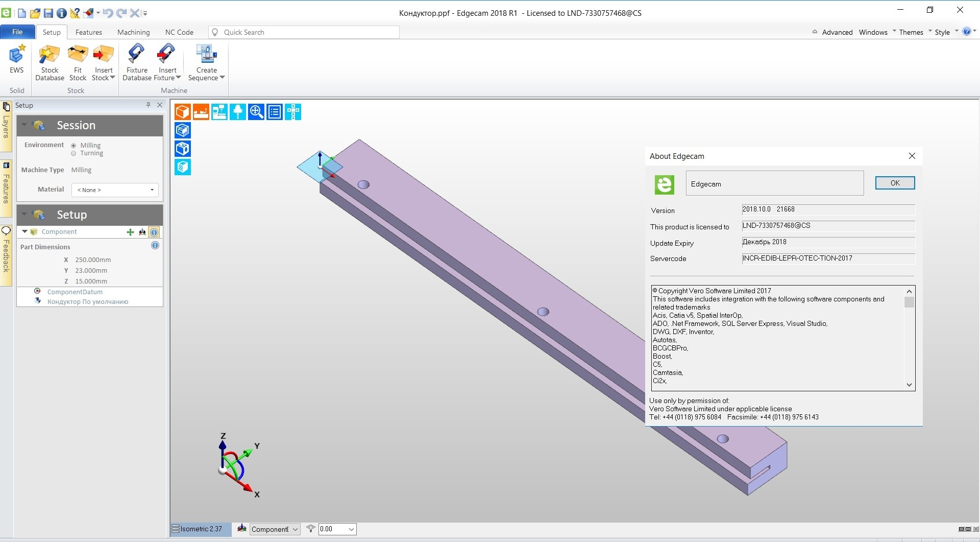Click the cube-with-hole solid icon in viewport
980x542 pixels.
[x=183, y=149]
